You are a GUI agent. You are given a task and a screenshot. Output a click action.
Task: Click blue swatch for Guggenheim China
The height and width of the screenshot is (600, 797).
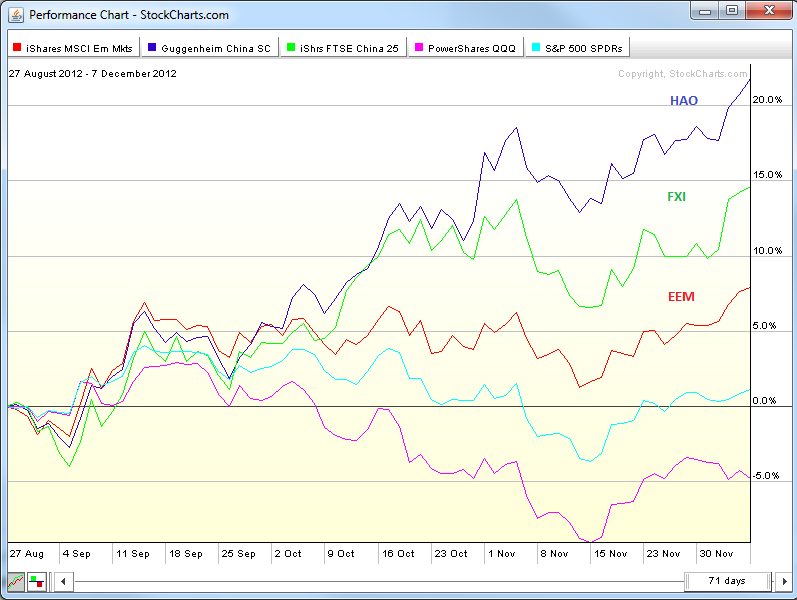coord(151,47)
